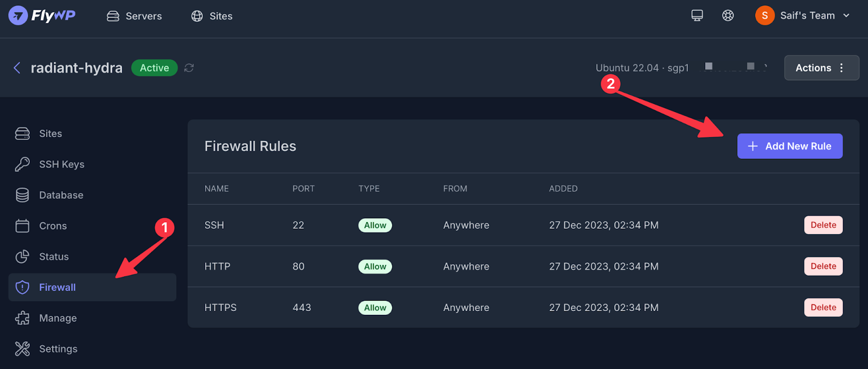Open the Actions menu dropdown

pyautogui.click(x=821, y=68)
